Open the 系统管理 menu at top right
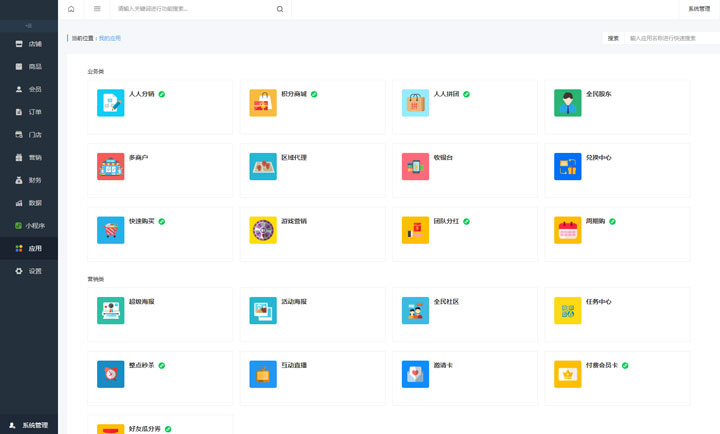Image resolution: width=720 pixels, height=434 pixels. (699, 9)
